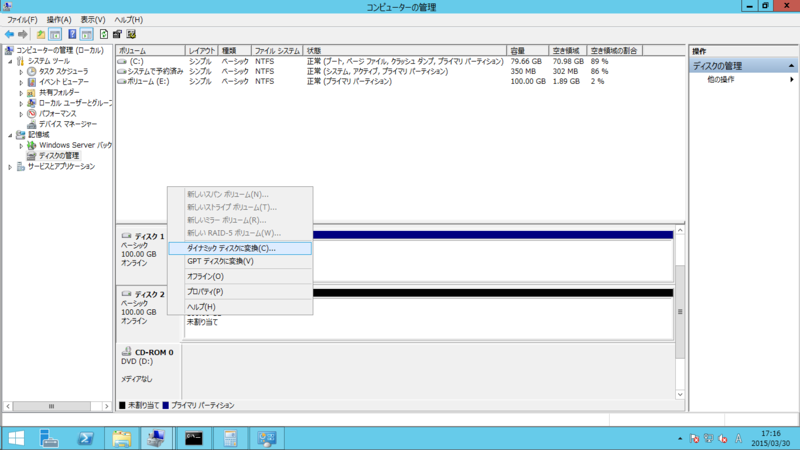
Task: Expand the Services and Applications node
Action: click(x=10, y=166)
